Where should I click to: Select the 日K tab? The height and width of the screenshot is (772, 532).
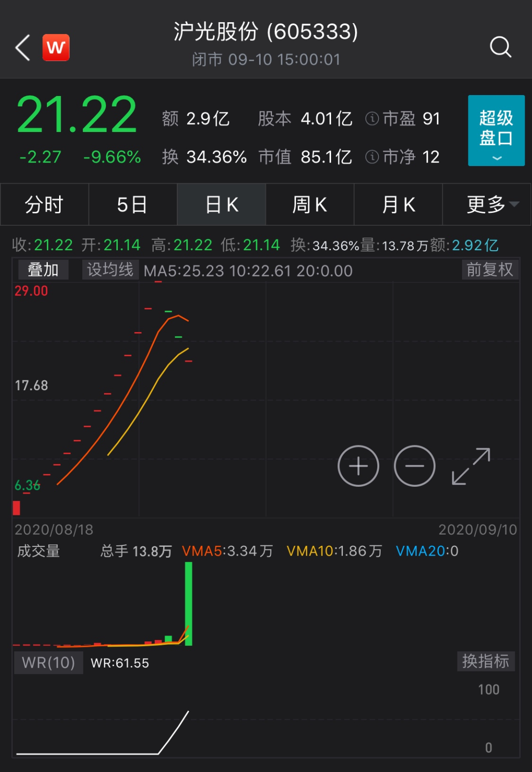(221, 204)
